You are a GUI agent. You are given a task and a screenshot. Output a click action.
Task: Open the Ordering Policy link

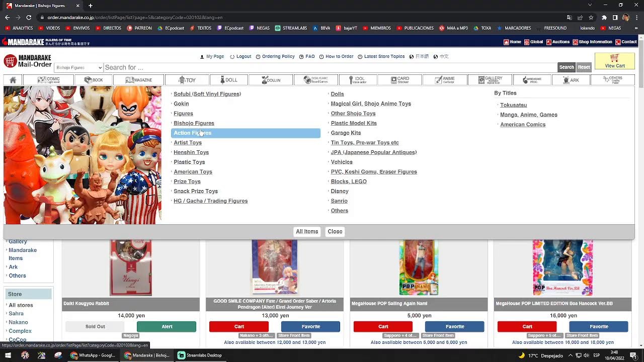point(275,57)
